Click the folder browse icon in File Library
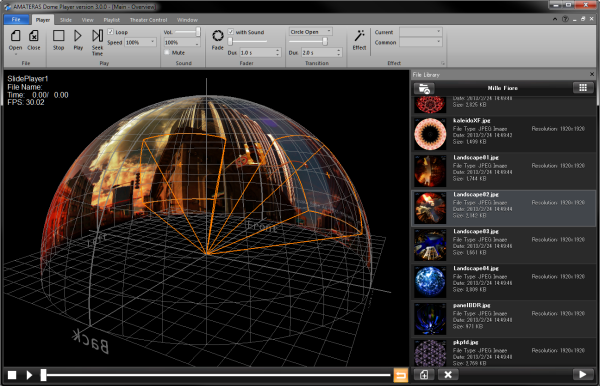Image resolution: width=600 pixels, height=386 pixels. (x=424, y=88)
